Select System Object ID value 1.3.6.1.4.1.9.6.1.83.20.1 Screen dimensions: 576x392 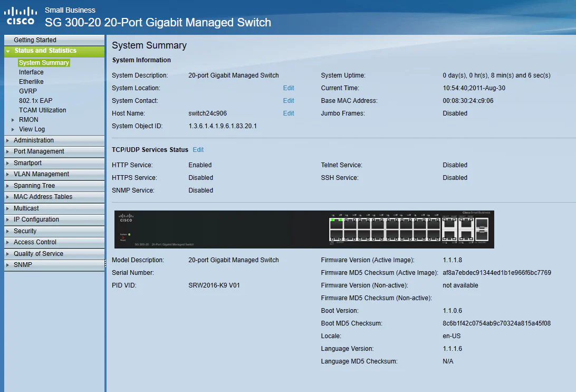[x=223, y=126]
